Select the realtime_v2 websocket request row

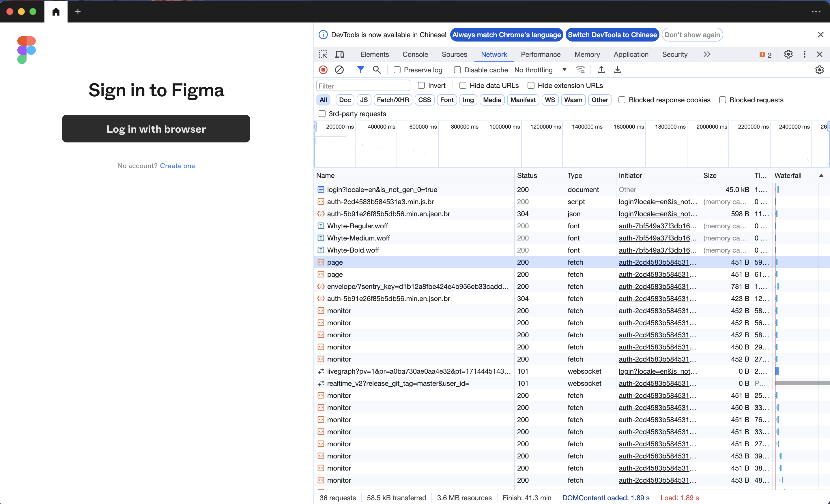572,383
